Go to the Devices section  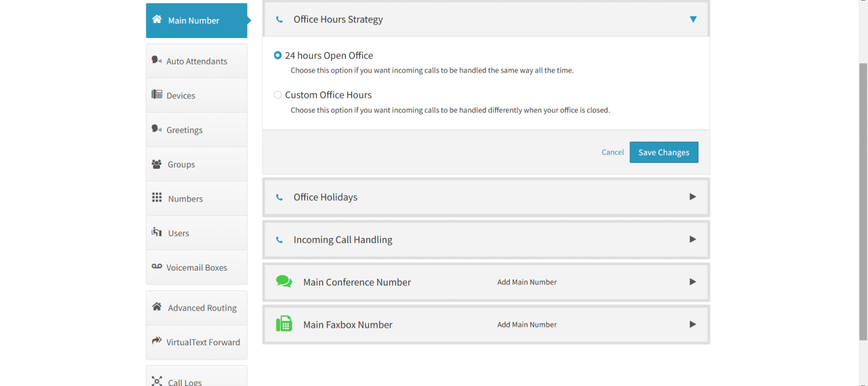tap(197, 96)
